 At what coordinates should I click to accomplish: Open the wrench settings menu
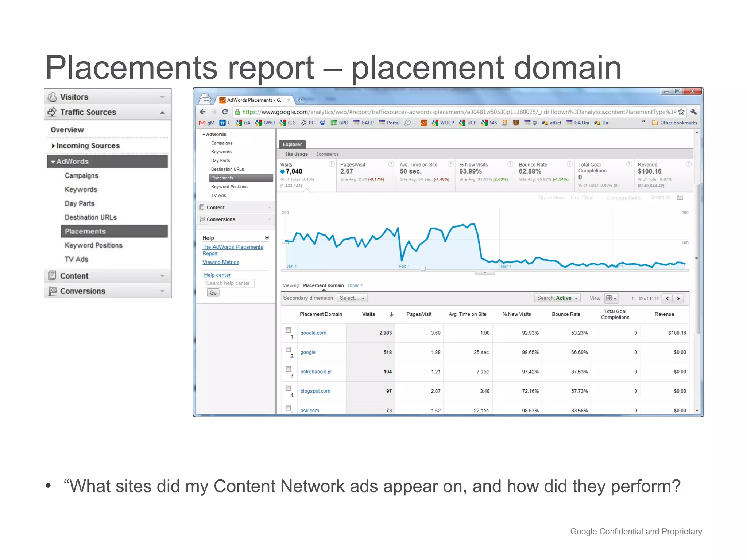(x=694, y=112)
